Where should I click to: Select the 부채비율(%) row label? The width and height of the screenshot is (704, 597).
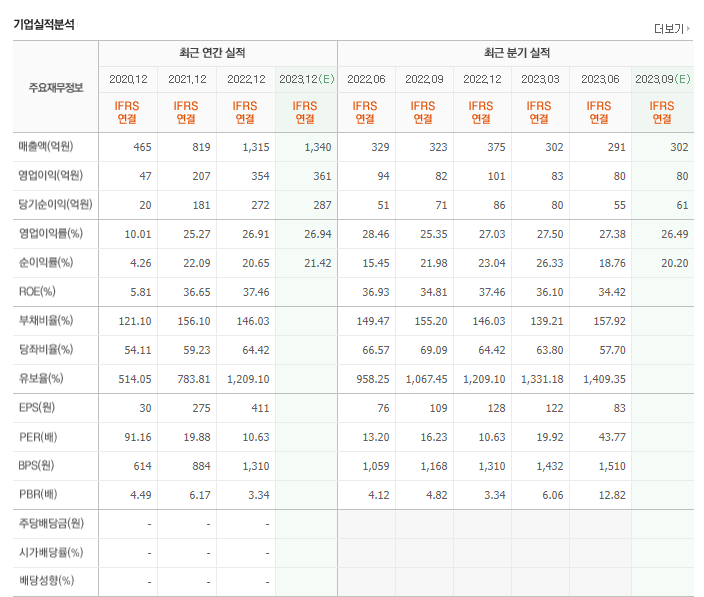[x=45, y=320]
